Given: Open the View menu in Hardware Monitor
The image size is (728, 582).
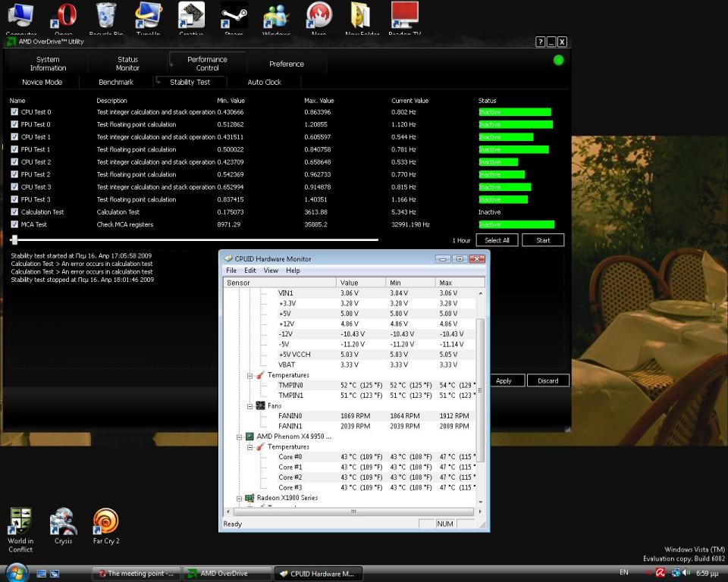Looking at the screenshot, I should 271,270.
